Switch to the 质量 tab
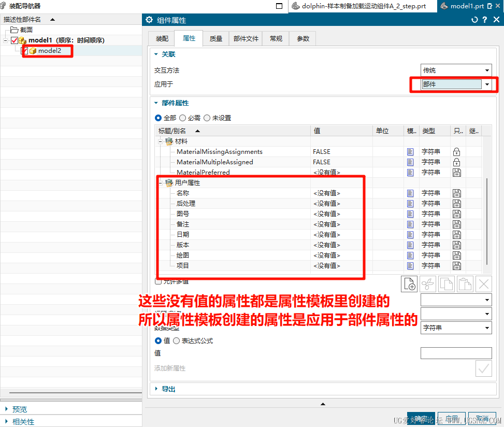 click(x=215, y=38)
